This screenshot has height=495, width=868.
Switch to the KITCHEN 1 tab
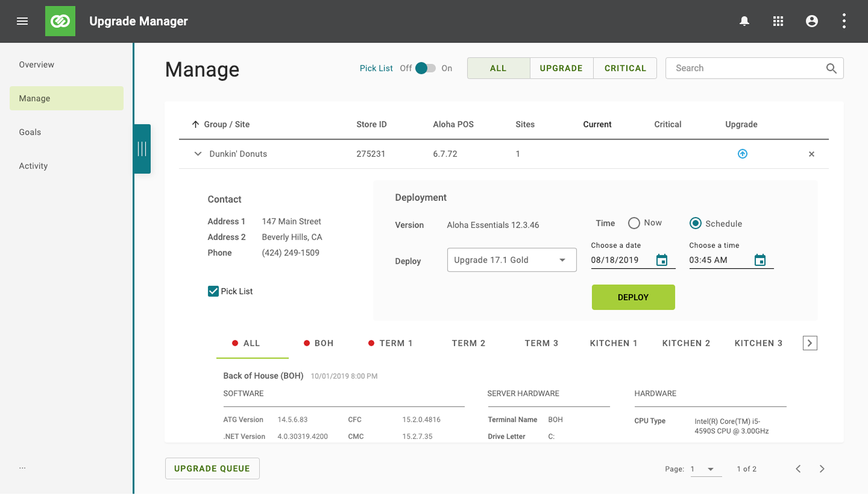coord(613,344)
